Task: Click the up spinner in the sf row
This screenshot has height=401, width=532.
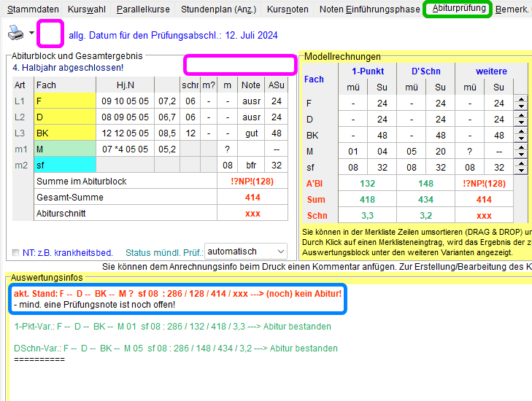Action: [x=521, y=164]
